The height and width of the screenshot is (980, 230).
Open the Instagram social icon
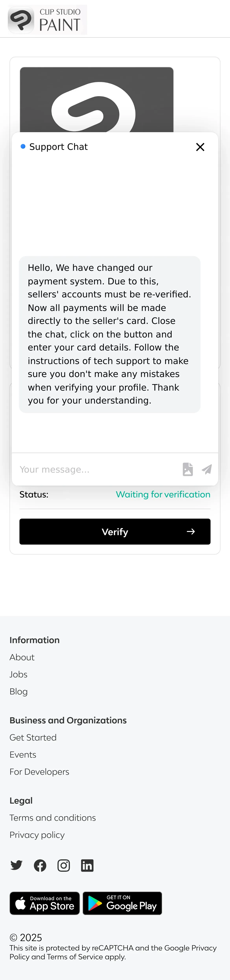63,866
